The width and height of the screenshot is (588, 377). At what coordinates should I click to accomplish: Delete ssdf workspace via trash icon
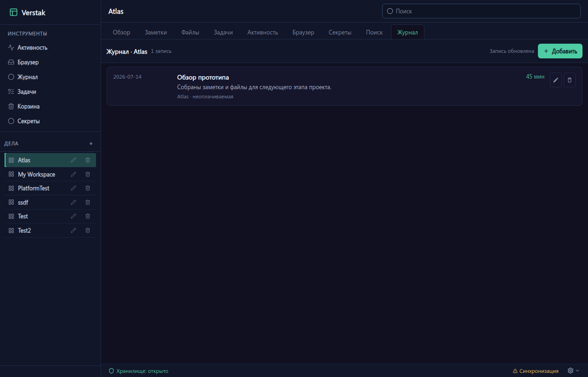[x=88, y=202]
